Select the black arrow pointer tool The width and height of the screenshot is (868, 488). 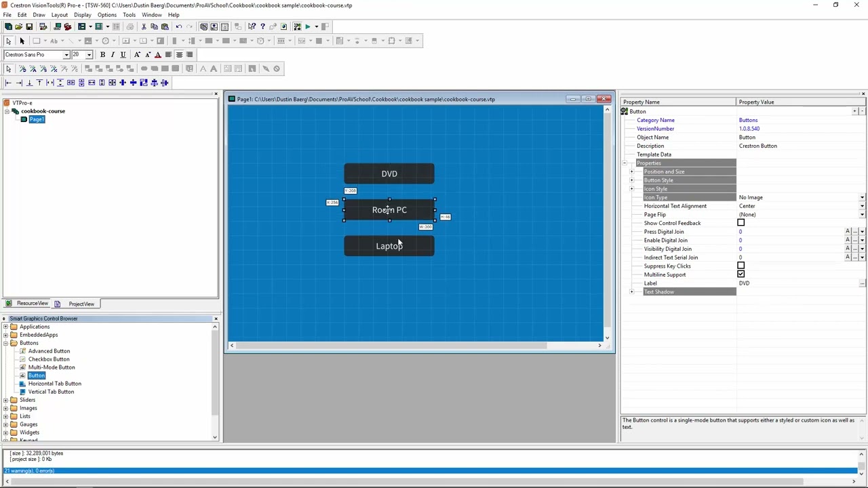tap(22, 41)
